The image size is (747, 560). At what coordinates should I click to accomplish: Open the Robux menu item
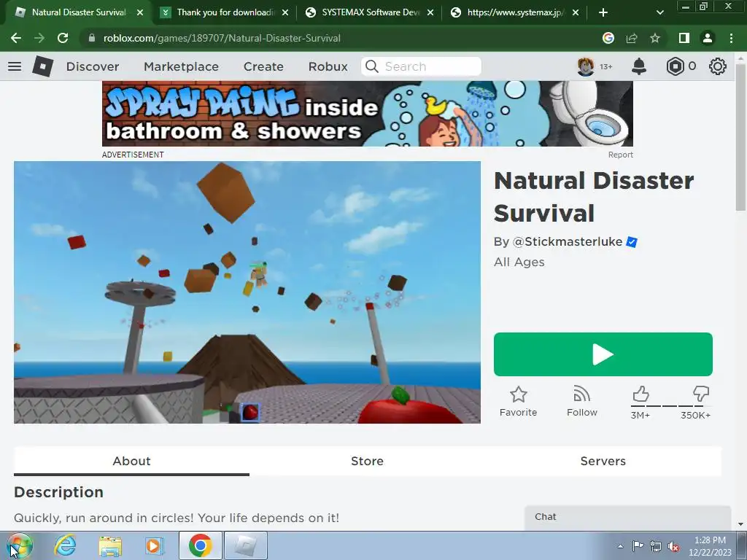[x=328, y=66]
